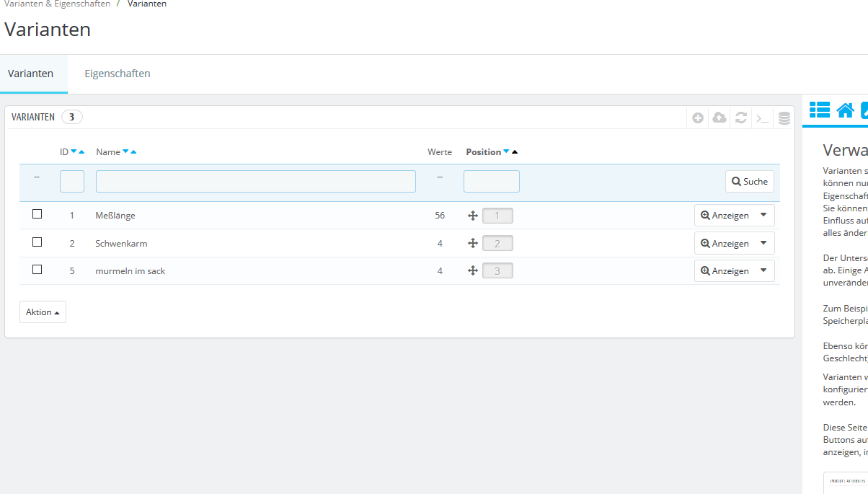Click the cloud export icon

tap(719, 118)
